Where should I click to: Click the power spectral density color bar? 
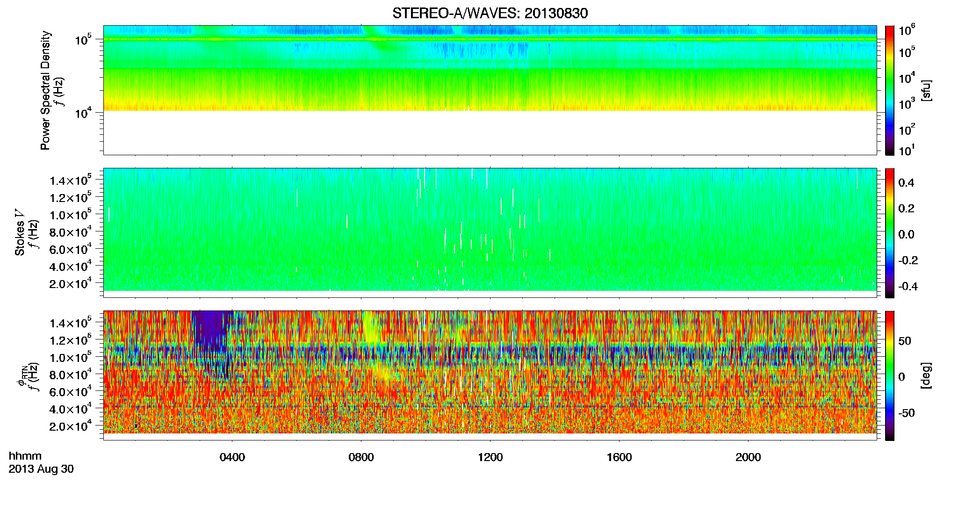coord(889,90)
